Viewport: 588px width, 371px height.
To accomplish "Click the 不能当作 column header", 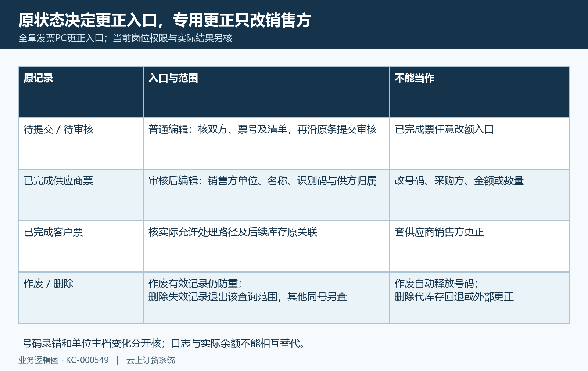I will coord(480,92).
